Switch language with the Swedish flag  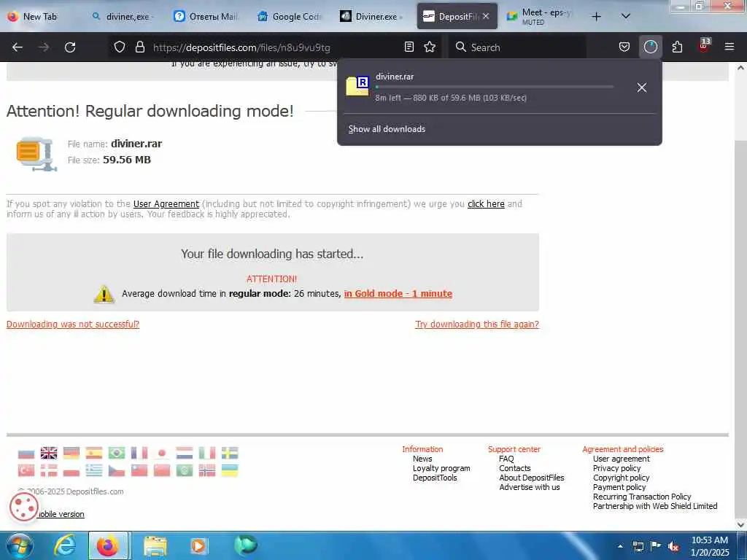tap(230, 453)
